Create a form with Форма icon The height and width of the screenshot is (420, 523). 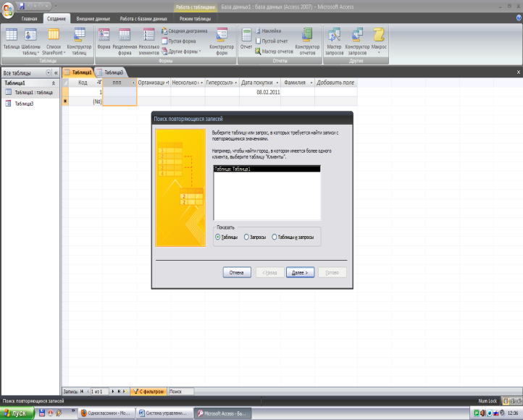point(104,38)
